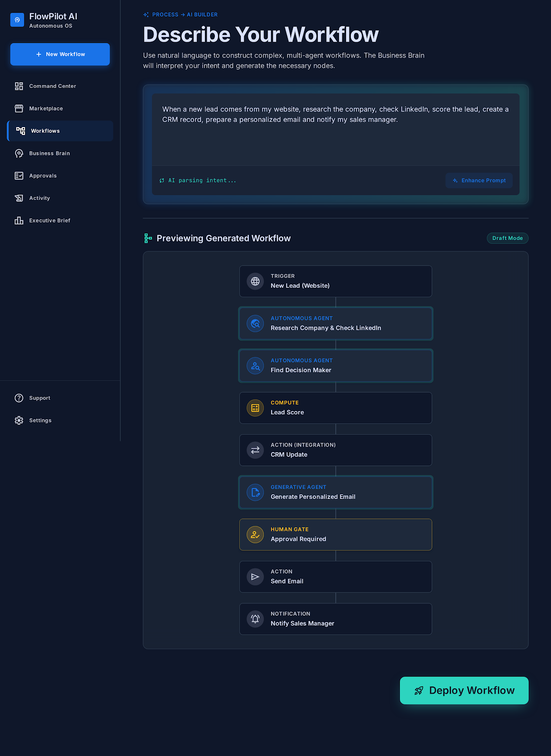Click the Executive Brief bar chart icon
The height and width of the screenshot is (756, 551).
[x=19, y=221]
